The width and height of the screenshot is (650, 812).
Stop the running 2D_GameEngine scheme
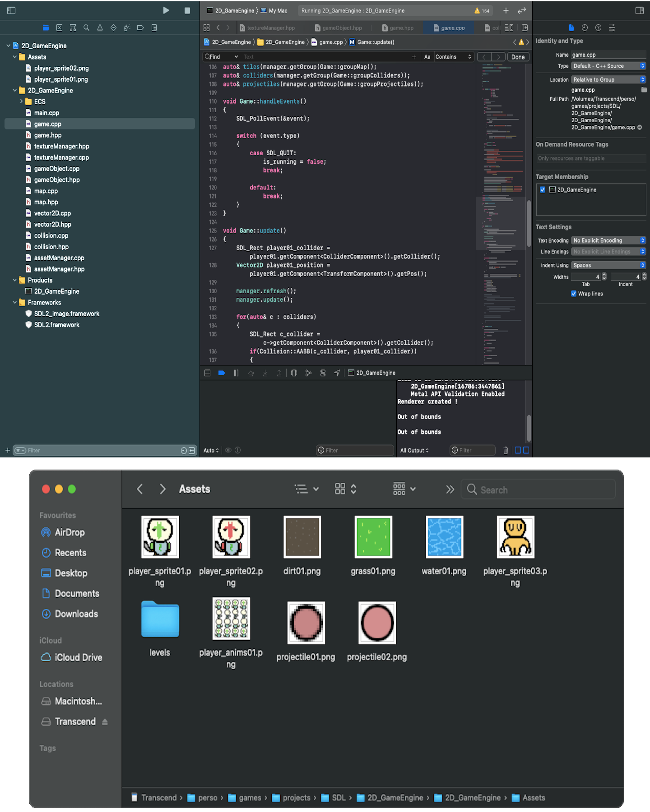click(x=187, y=10)
